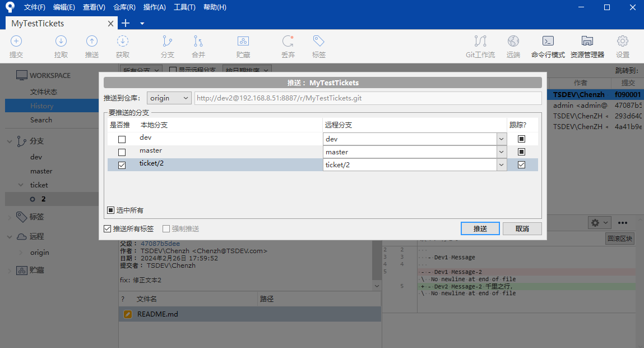This screenshot has width=644, height=348.
Task: Select the dev branch in sidebar
Action: click(x=36, y=157)
